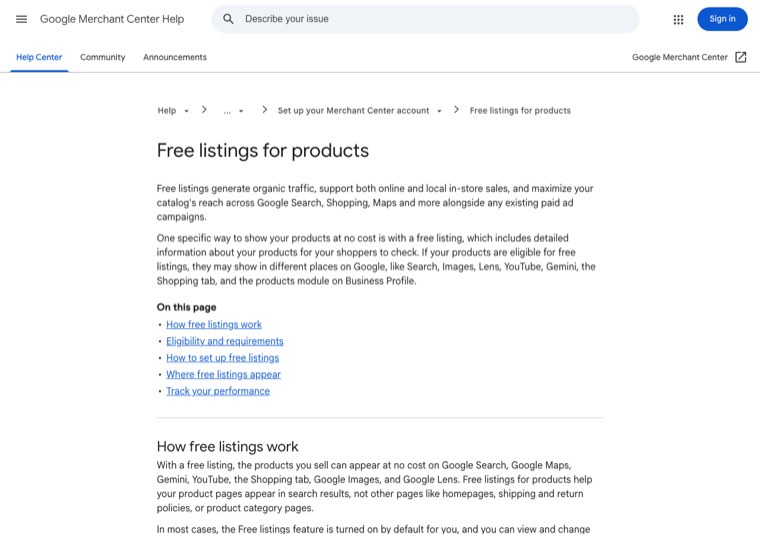The image size is (760, 534).
Task: Switch to the Help Center tab
Action: (x=39, y=57)
